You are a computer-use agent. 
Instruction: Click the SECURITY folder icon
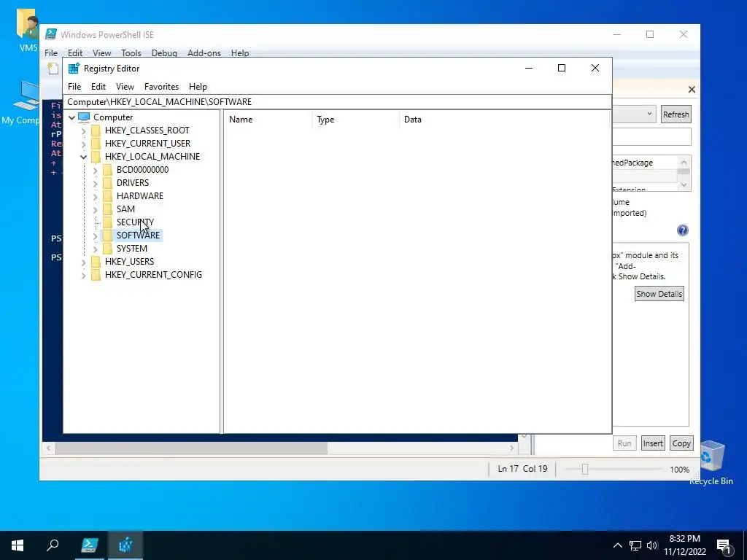click(108, 222)
